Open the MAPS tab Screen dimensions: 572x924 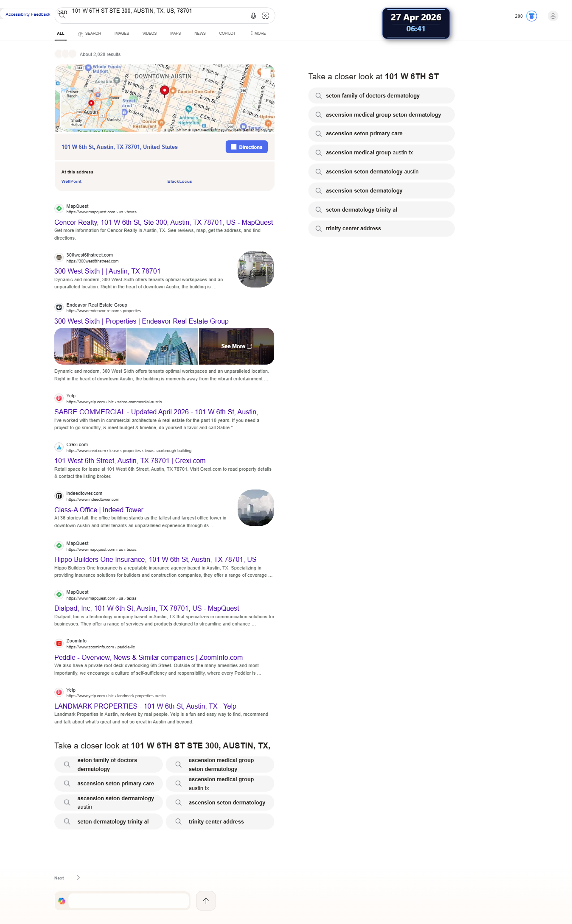point(176,33)
